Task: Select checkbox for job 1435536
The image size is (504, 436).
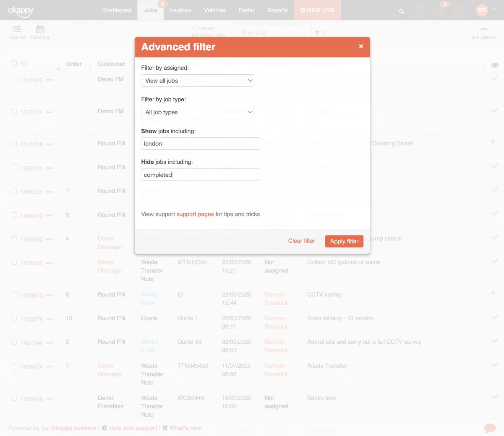Action: tap(14, 262)
